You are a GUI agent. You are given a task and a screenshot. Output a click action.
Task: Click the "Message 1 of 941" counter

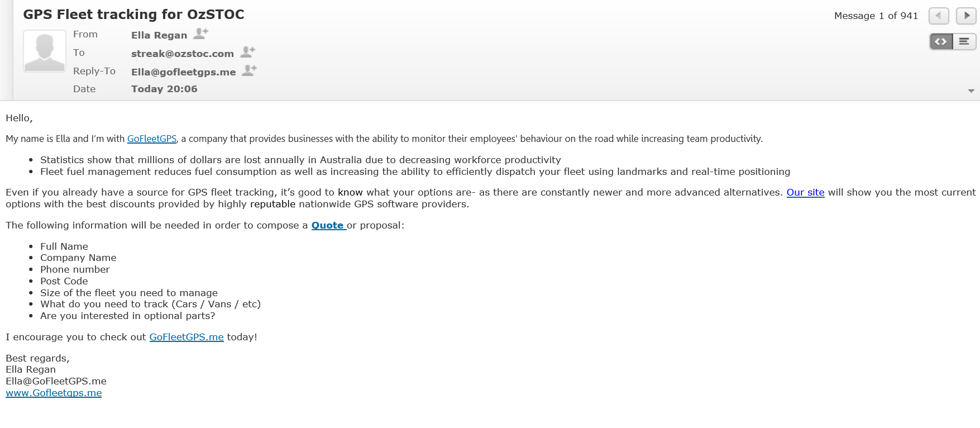tap(876, 16)
